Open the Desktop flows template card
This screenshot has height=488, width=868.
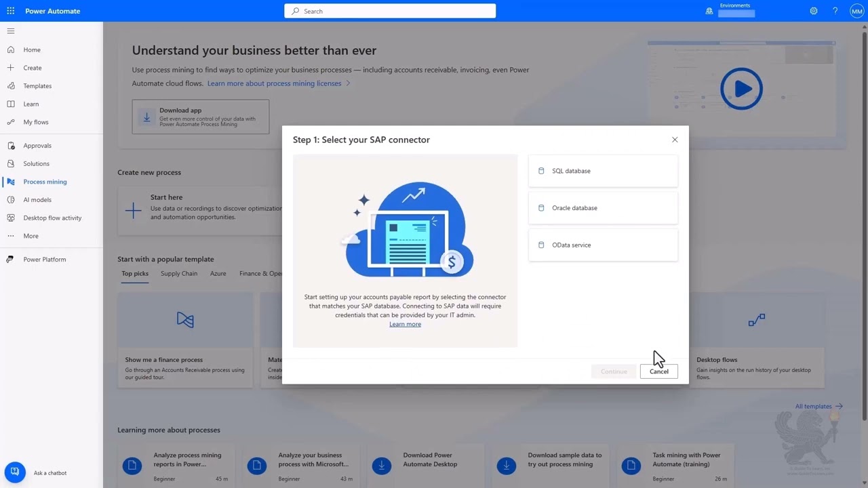pos(756,340)
